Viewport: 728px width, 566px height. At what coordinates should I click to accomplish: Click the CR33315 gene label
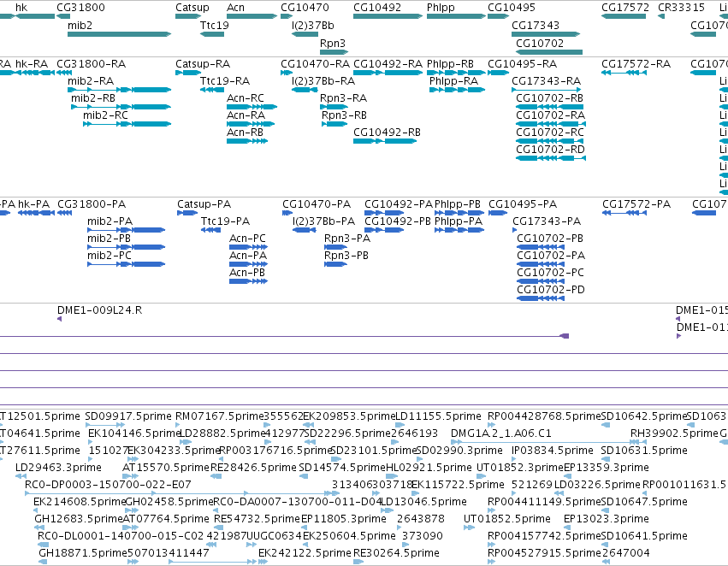pos(681,8)
